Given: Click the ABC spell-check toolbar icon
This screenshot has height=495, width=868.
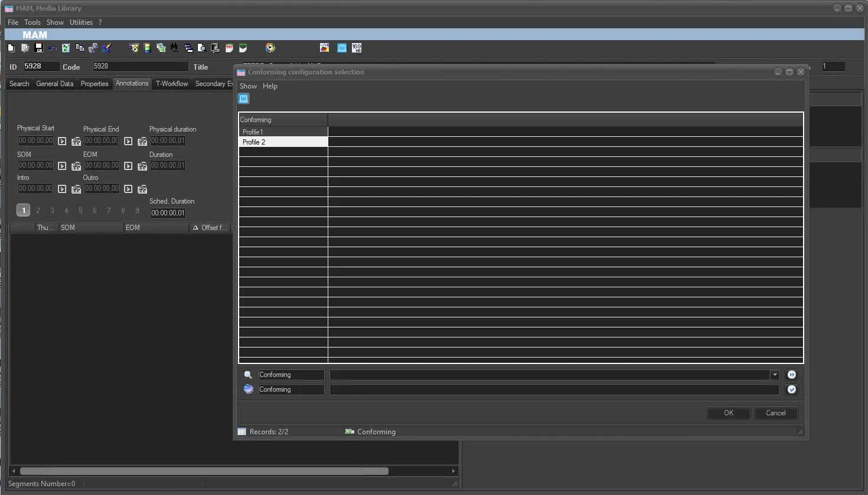Looking at the screenshot, I should point(229,48).
